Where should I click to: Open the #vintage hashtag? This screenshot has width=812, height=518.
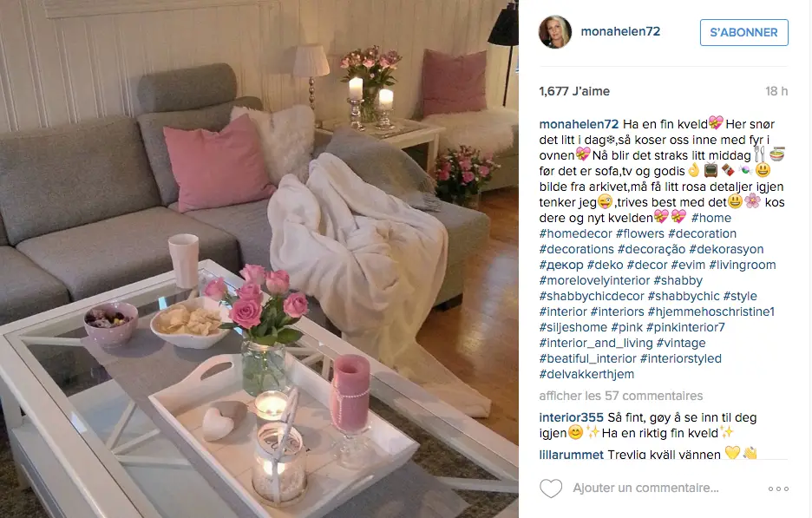(x=680, y=343)
